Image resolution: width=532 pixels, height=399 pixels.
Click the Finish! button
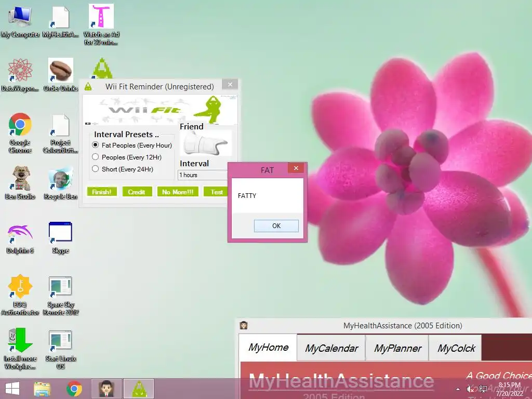[x=102, y=192]
